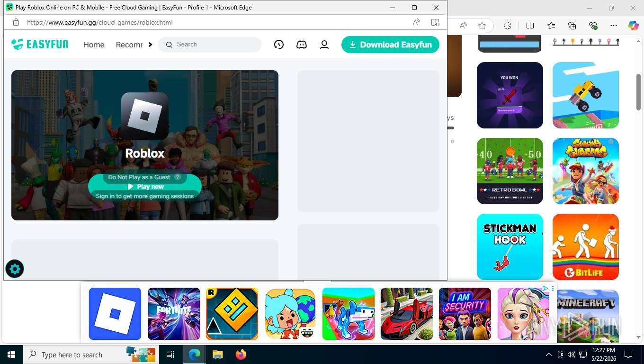The height and width of the screenshot is (364, 644).
Task: Open Firefox from the taskbar
Action: tap(241, 355)
